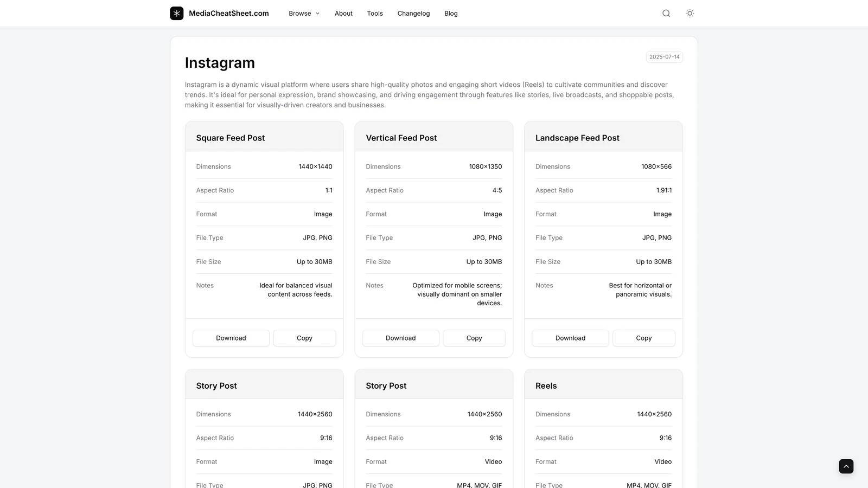The image size is (868, 488).
Task: Click the Landscape Feed Post card title
Action: [x=577, y=138]
